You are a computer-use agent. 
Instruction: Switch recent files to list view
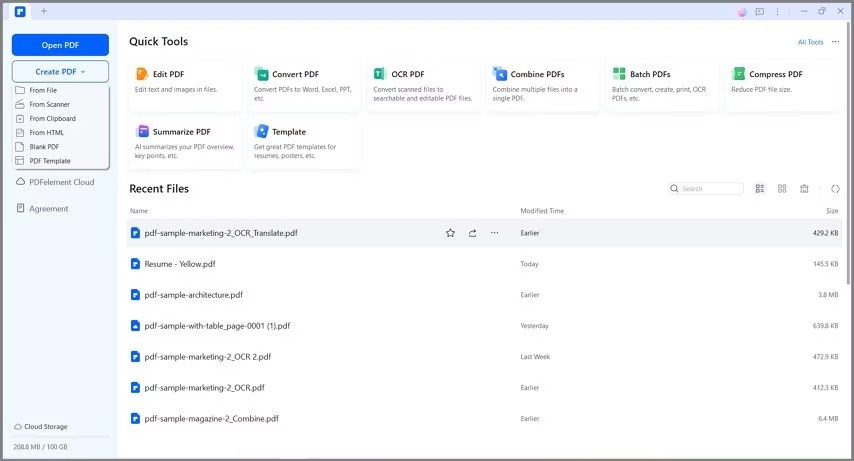click(760, 189)
